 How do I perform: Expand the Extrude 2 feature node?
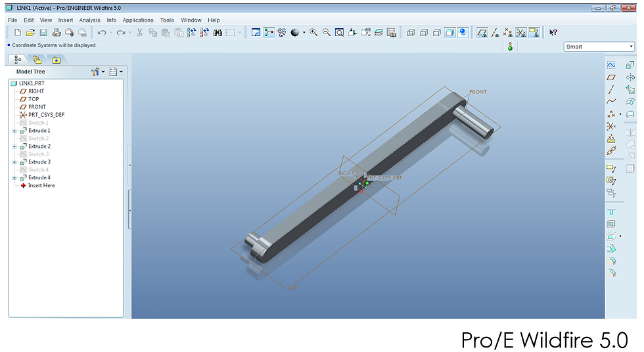point(14,146)
